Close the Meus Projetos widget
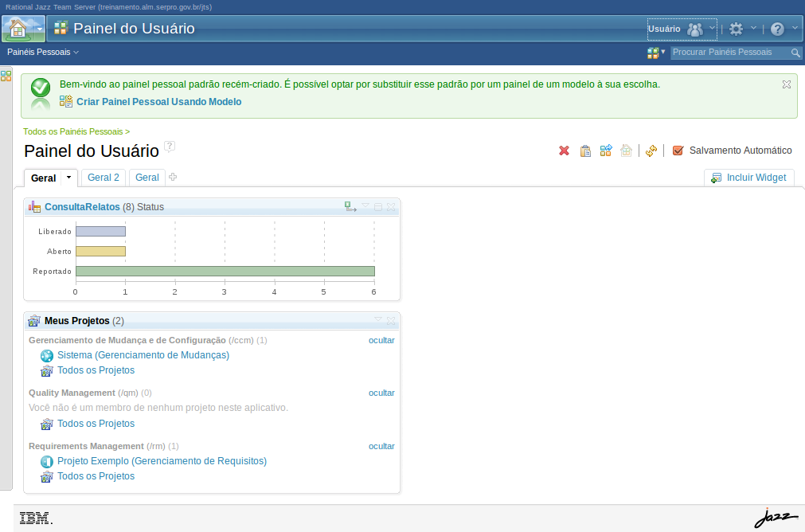This screenshot has height=532, width=805. [391, 320]
